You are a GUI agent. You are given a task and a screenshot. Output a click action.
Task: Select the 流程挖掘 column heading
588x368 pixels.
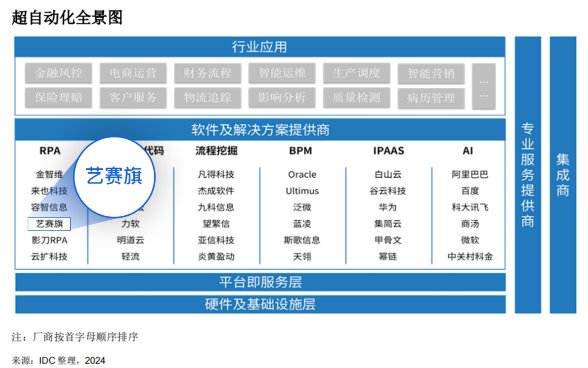[216, 151]
